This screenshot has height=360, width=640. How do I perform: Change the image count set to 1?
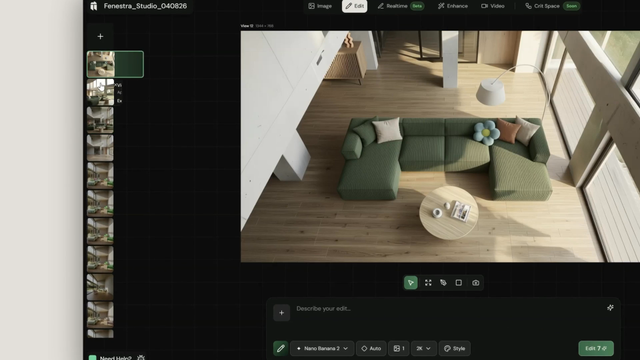tap(399, 348)
